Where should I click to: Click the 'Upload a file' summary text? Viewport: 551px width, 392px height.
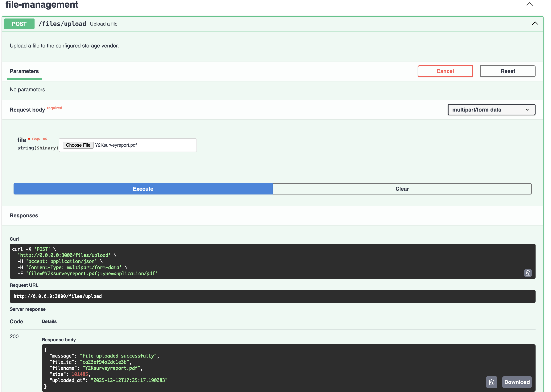[104, 24]
